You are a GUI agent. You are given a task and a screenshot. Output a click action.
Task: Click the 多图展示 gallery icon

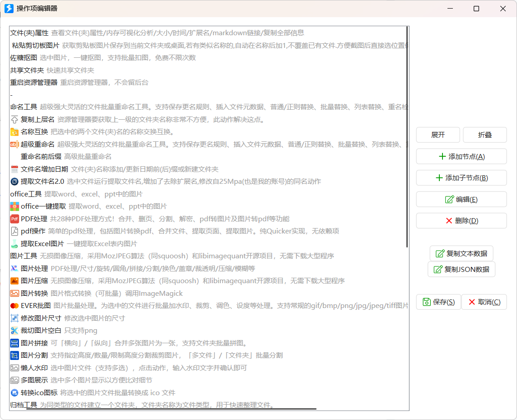click(x=14, y=380)
